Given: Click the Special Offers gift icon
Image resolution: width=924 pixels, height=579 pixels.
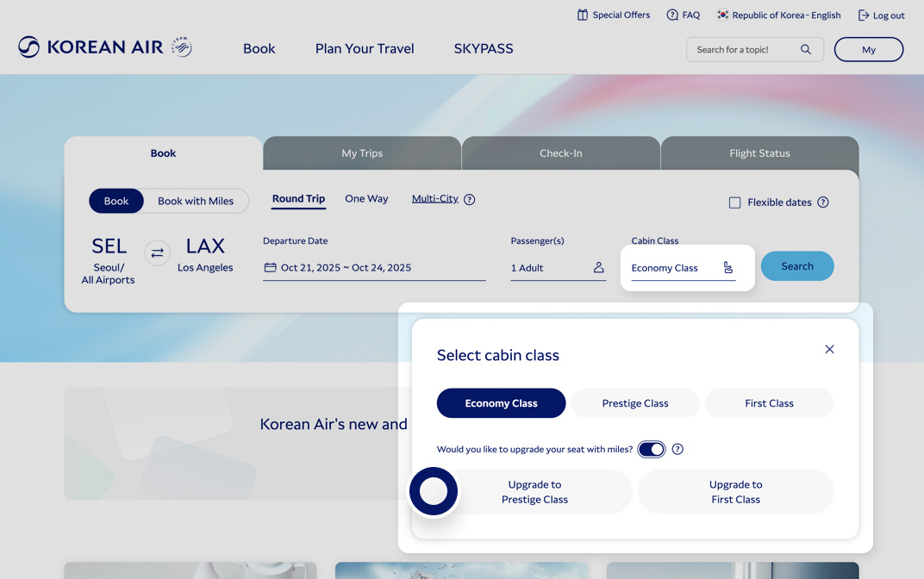Looking at the screenshot, I should point(582,16).
